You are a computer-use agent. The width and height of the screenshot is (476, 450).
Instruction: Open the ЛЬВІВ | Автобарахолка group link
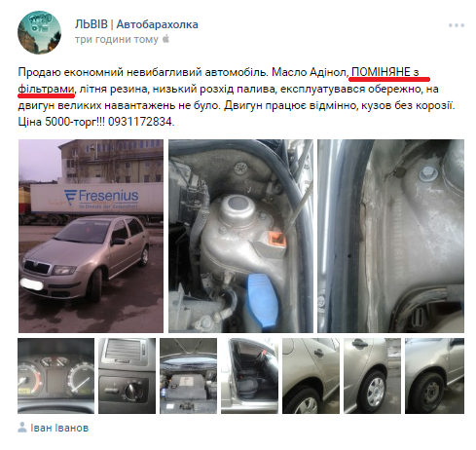click(136, 24)
